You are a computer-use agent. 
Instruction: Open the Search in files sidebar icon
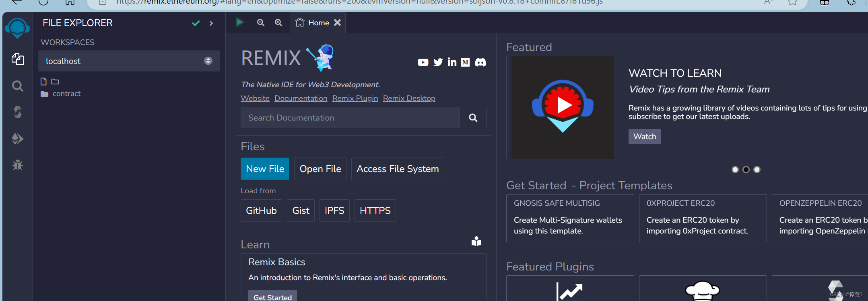pyautogui.click(x=17, y=86)
